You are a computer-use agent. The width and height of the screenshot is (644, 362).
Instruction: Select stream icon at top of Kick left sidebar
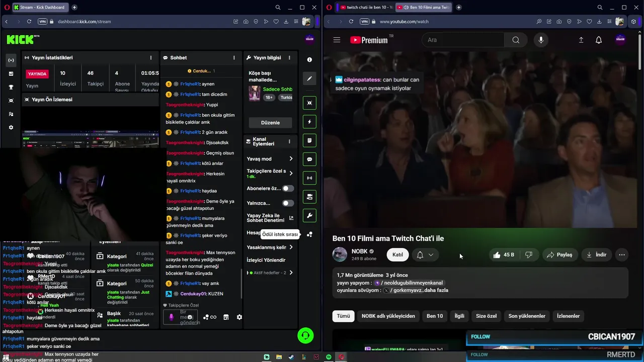(x=11, y=60)
